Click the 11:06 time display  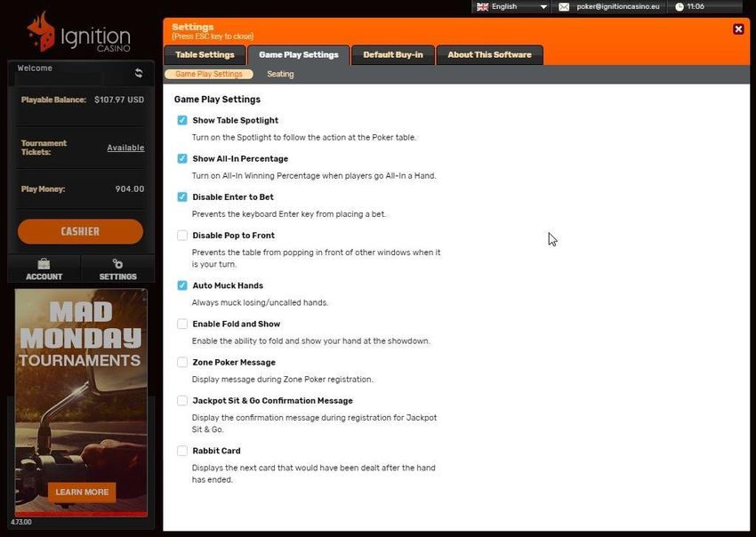click(x=696, y=7)
